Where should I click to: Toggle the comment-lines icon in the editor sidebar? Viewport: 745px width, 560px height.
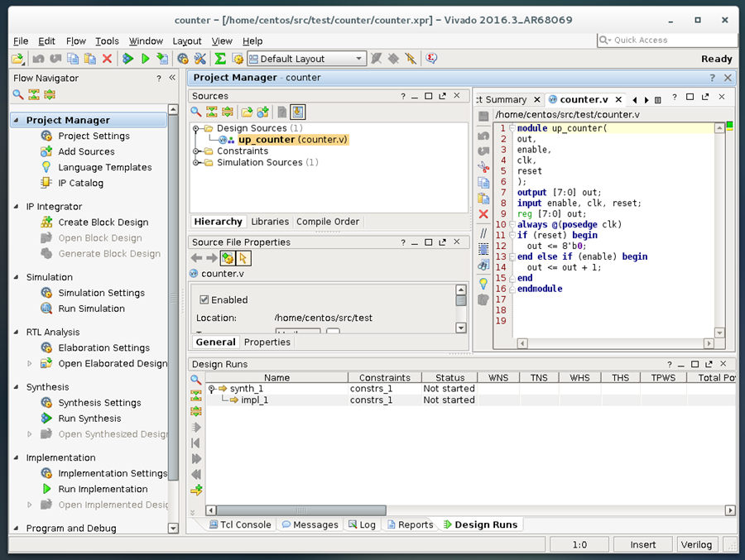tap(483, 233)
